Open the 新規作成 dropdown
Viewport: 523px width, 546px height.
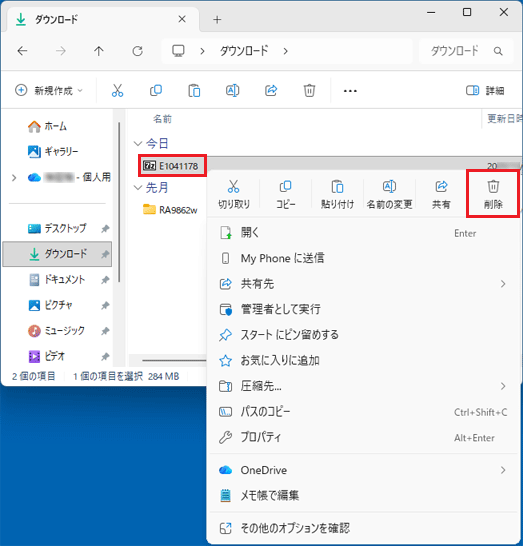49,91
